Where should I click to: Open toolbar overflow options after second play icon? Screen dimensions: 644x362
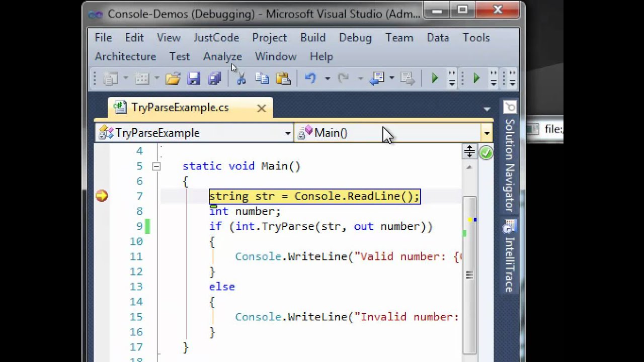[x=494, y=78]
